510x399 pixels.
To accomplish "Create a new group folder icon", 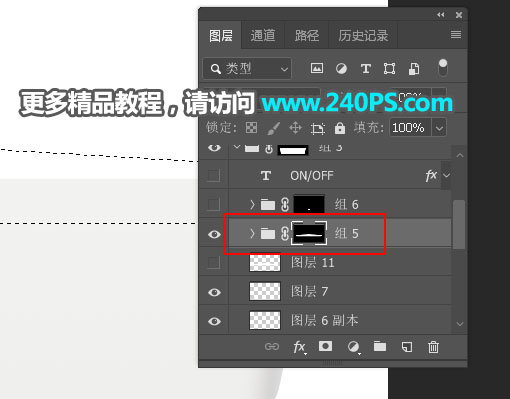I will pyautogui.click(x=380, y=346).
